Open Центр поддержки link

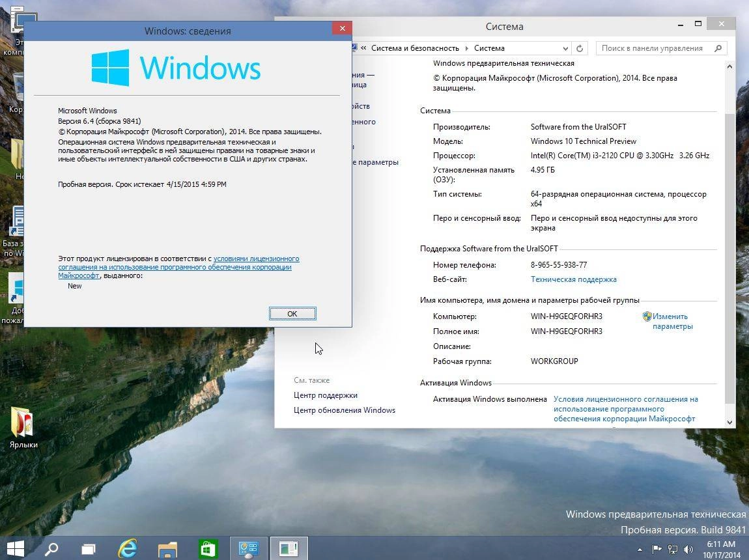(325, 395)
